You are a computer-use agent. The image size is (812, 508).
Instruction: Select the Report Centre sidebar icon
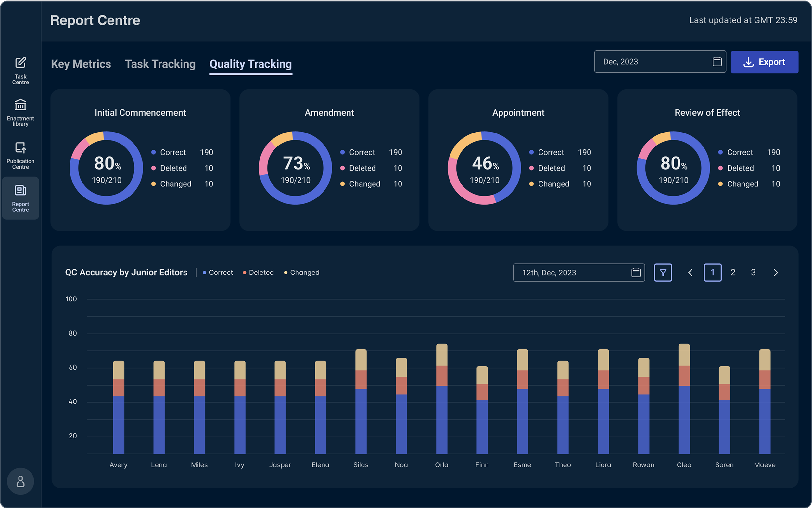[x=20, y=198]
